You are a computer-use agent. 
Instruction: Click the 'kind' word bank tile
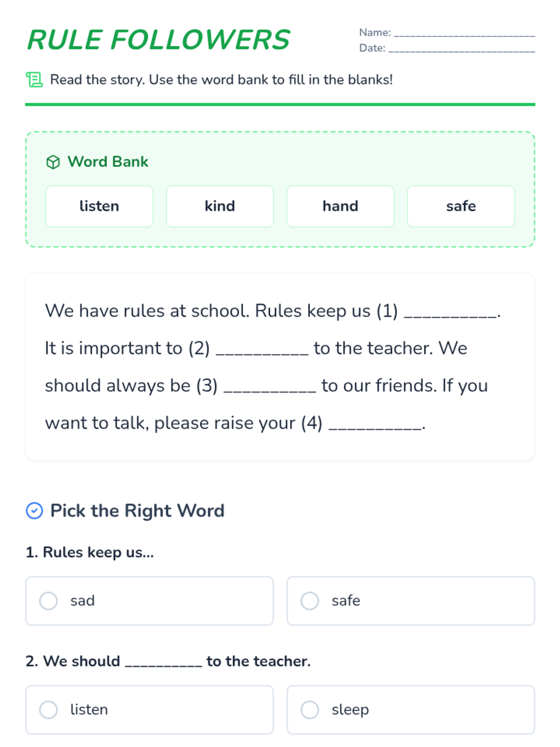click(220, 206)
